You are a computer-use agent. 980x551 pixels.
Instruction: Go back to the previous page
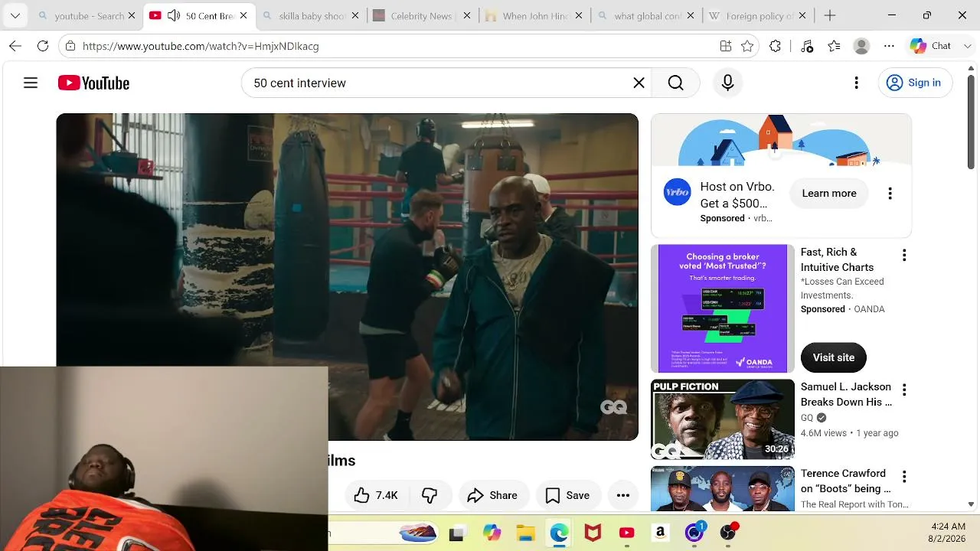point(15,46)
